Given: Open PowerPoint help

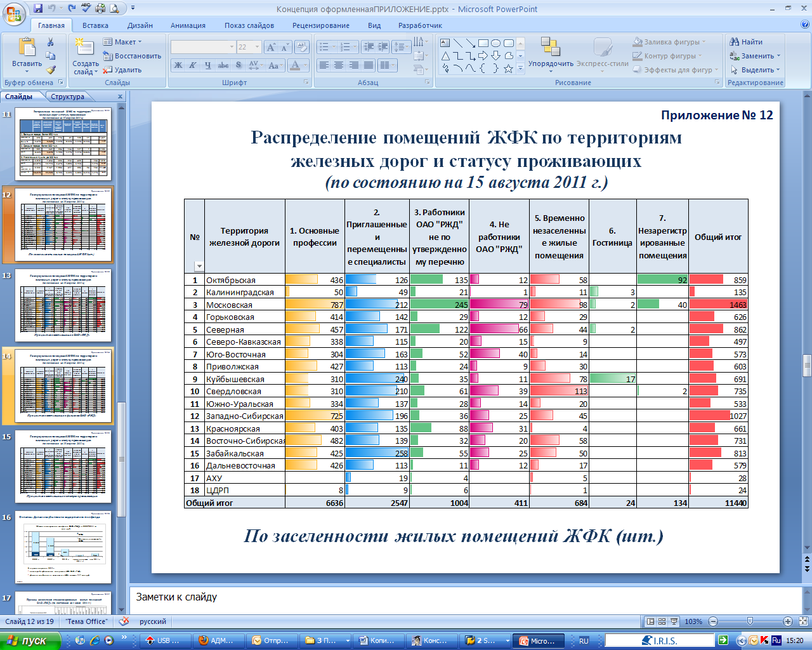Looking at the screenshot, I should pyautogui.click(x=805, y=25).
